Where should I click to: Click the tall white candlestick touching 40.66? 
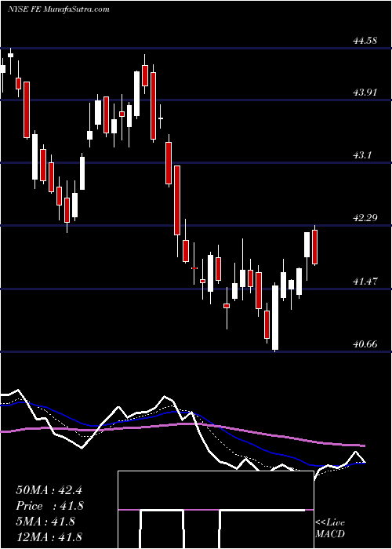(x=275, y=318)
